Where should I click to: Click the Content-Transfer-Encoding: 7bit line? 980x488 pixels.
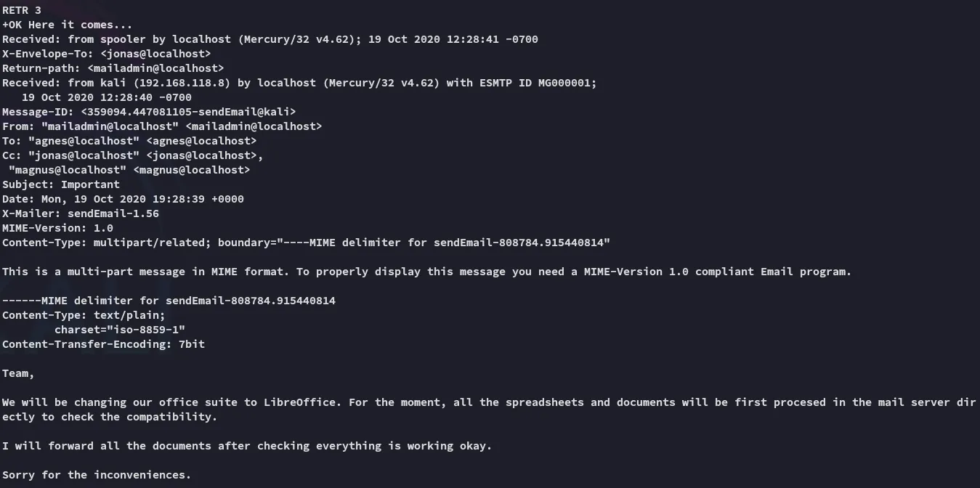click(x=103, y=344)
